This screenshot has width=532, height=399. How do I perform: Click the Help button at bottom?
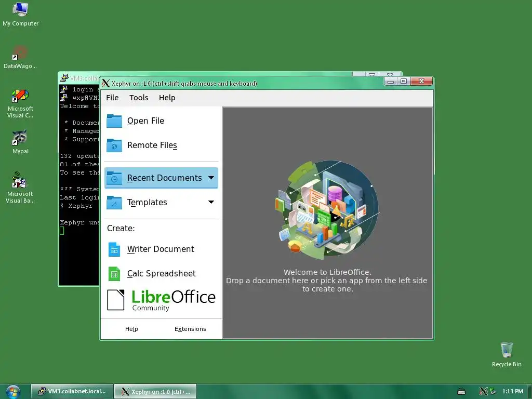(131, 329)
